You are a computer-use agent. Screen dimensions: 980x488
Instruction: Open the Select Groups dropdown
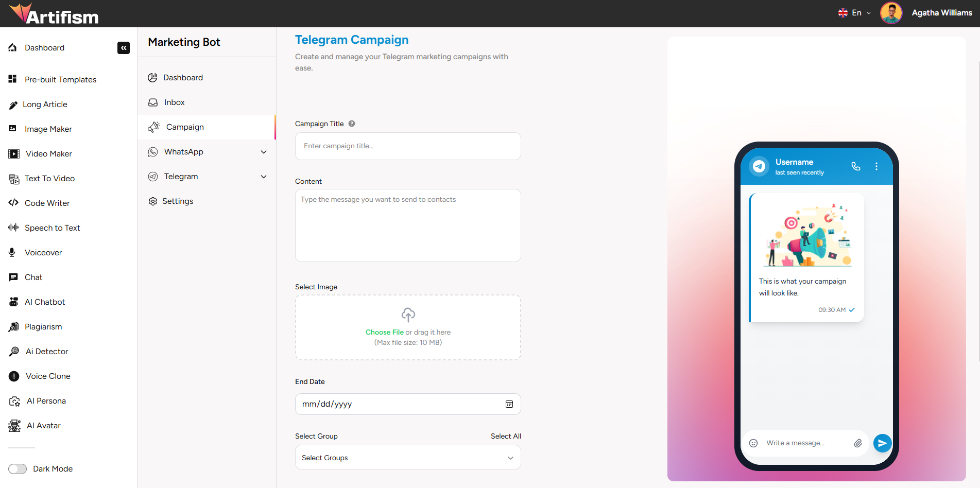click(x=407, y=457)
